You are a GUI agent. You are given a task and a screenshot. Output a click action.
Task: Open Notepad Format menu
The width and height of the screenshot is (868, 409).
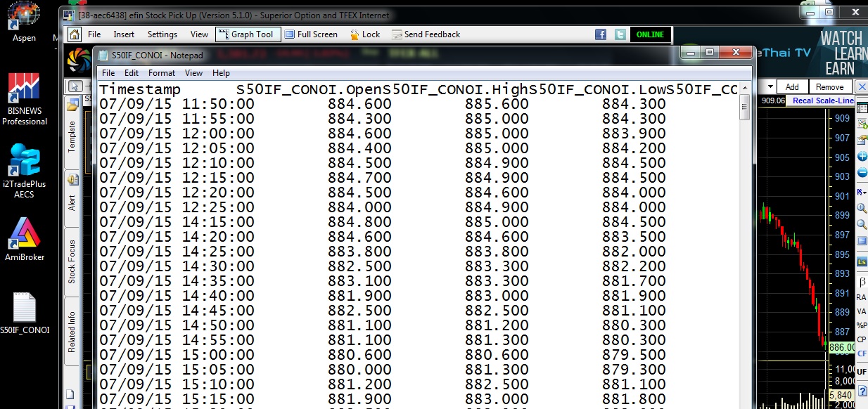click(x=162, y=73)
